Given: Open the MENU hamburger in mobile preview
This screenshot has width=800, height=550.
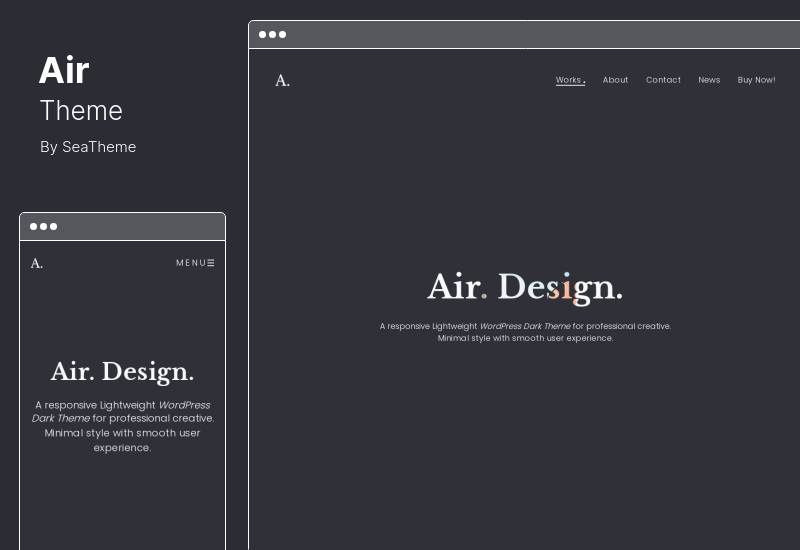Looking at the screenshot, I should 195,263.
